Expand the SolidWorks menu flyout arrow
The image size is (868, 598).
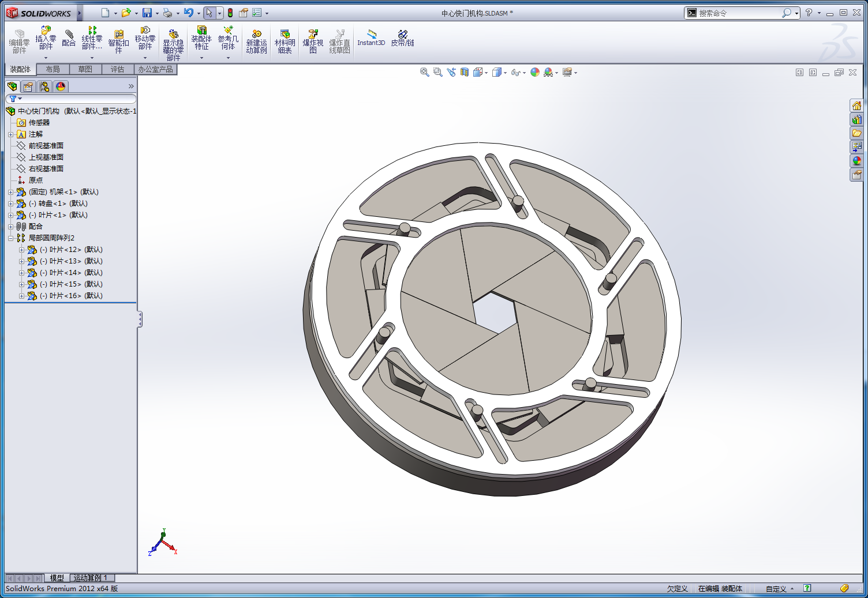tap(80, 13)
